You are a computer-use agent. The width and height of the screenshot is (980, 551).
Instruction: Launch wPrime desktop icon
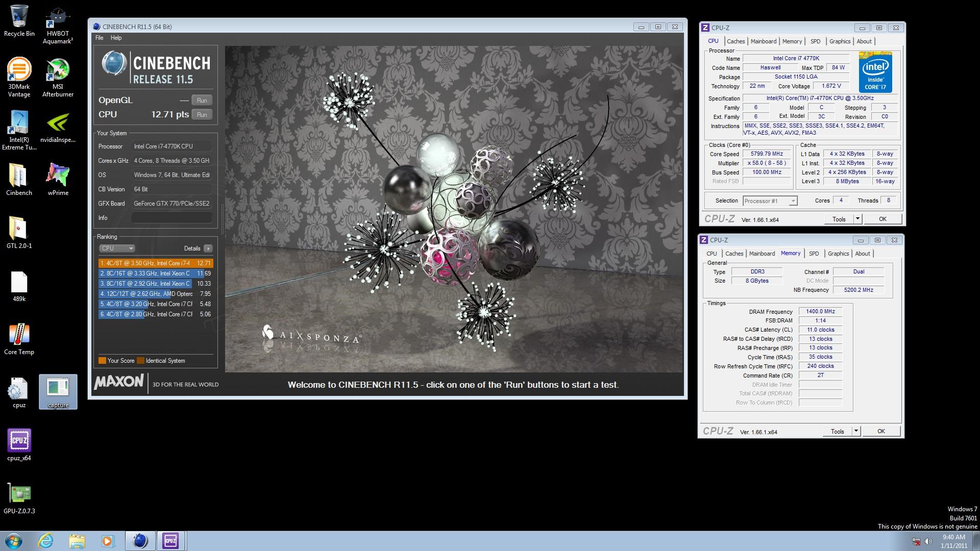[x=58, y=180]
